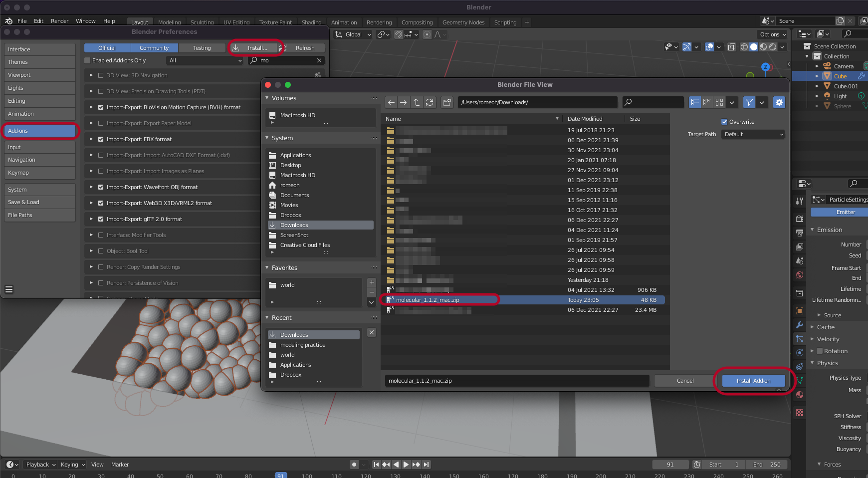868x478 pixels.
Task: Create a new folder in File View
Action: tap(447, 102)
